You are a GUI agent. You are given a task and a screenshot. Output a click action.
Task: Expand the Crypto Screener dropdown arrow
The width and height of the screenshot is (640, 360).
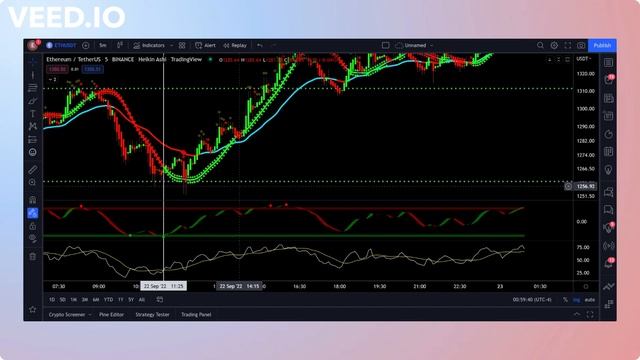point(90,315)
